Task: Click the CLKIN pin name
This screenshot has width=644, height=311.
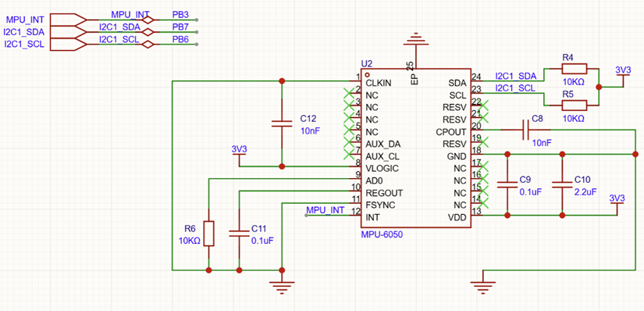Action: pos(379,83)
